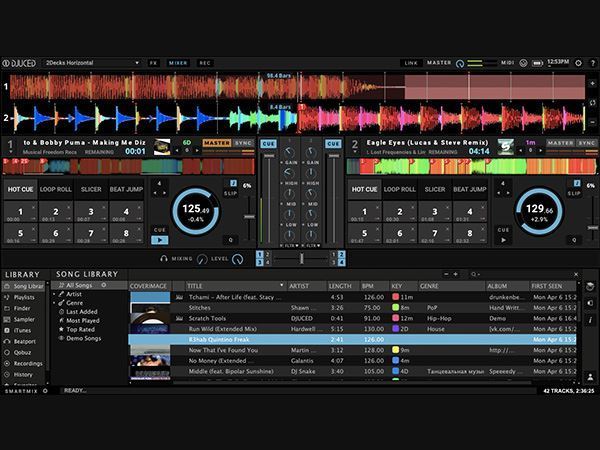Trigger hot cue pad 3 on deck 1
Viewport: 600px width, 450px height.
[91, 212]
